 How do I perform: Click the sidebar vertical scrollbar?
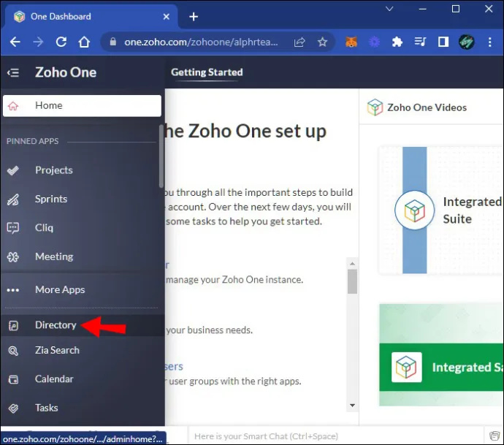[x=161, y=156]
